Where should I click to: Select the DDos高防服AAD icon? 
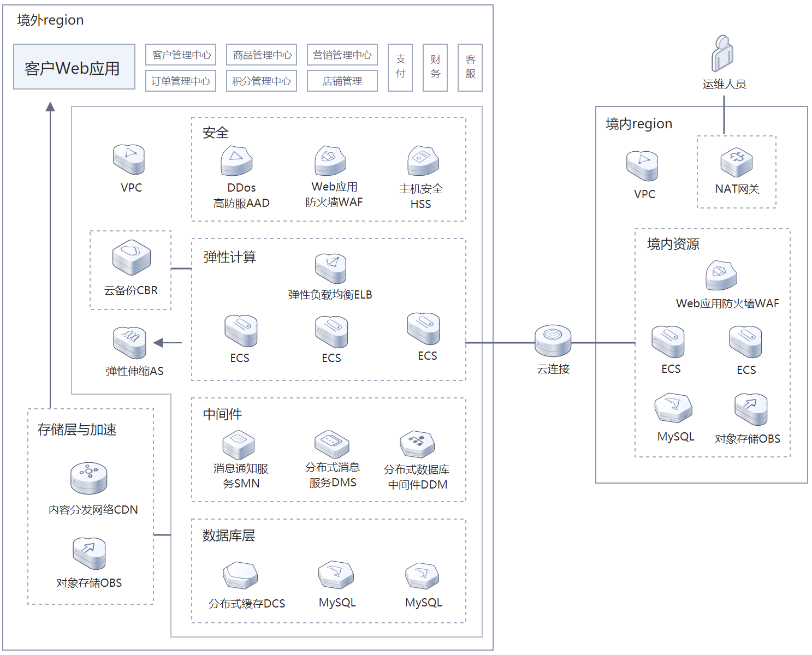pos(236,161)
